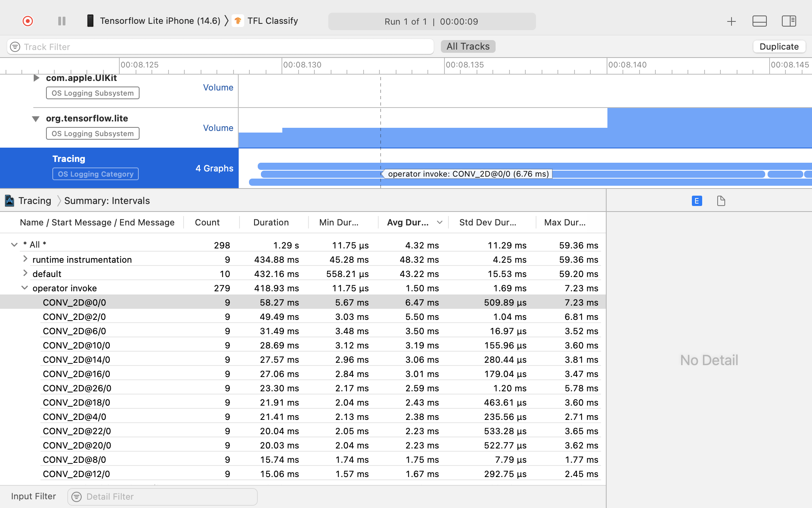Select the Avg Duration column header
Screen dimensions: 812x508
point(409,222)
